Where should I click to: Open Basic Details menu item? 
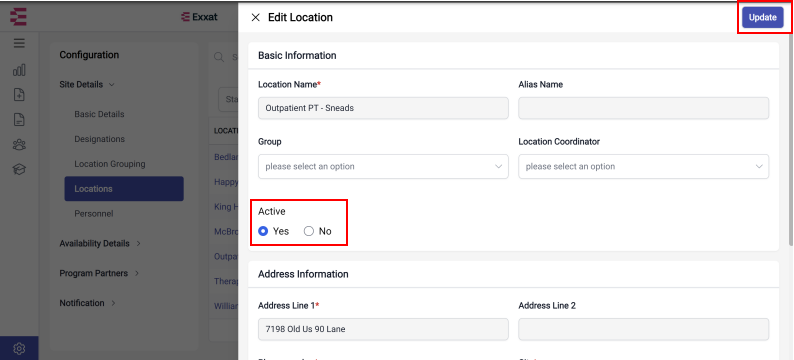pos(99,114)
